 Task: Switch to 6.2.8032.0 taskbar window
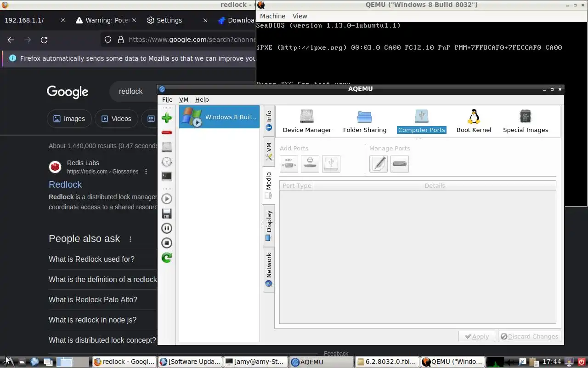pyautogui.click(x=387, y=362)
